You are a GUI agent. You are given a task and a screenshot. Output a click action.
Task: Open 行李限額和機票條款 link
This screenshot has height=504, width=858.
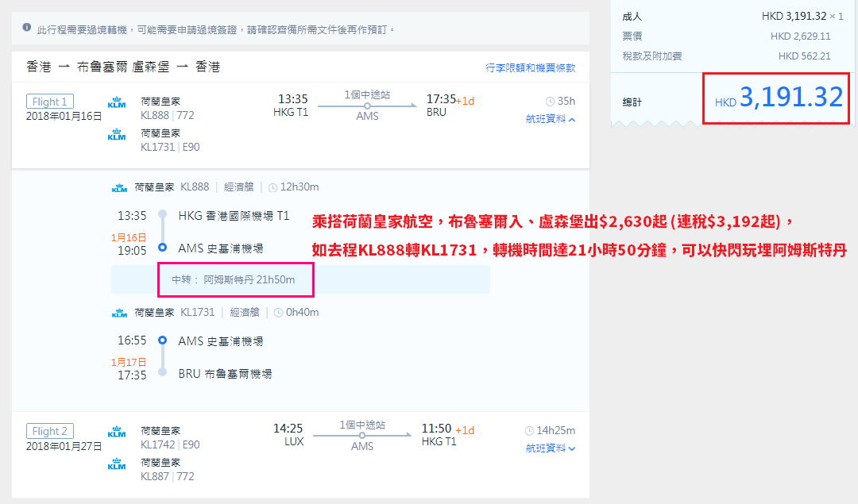pos(530,67)
